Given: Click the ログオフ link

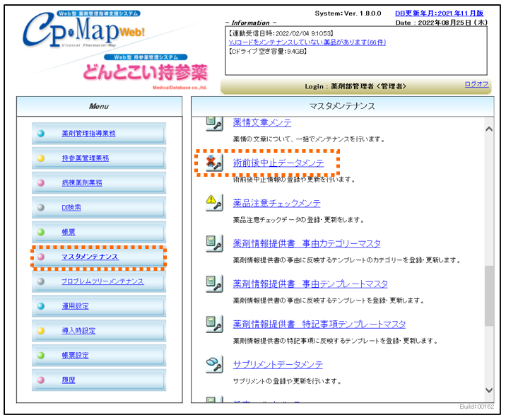Looking at the screenshot, I should click(x=476, y=84).
